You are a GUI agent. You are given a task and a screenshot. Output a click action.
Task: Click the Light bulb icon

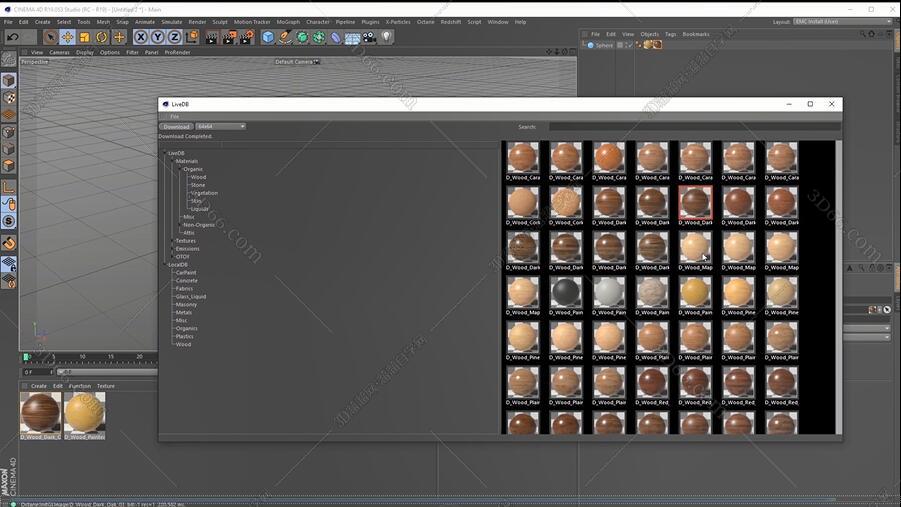coord(386,37)
